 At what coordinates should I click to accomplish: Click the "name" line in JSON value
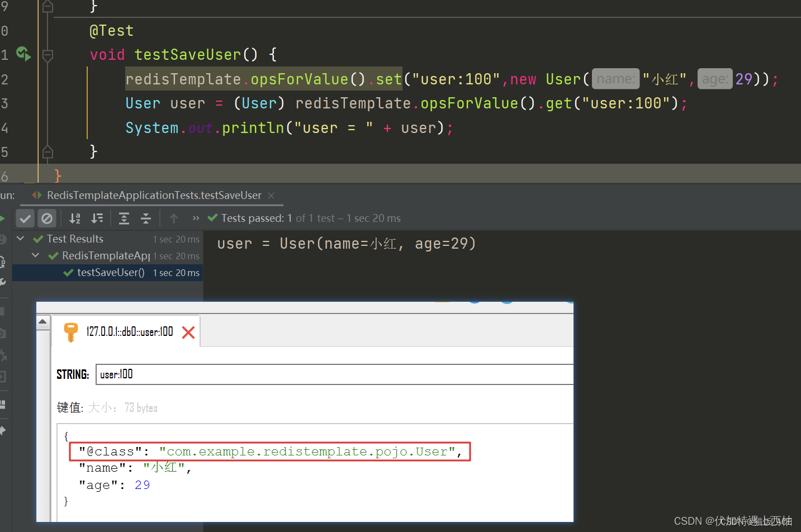(135, 468)
